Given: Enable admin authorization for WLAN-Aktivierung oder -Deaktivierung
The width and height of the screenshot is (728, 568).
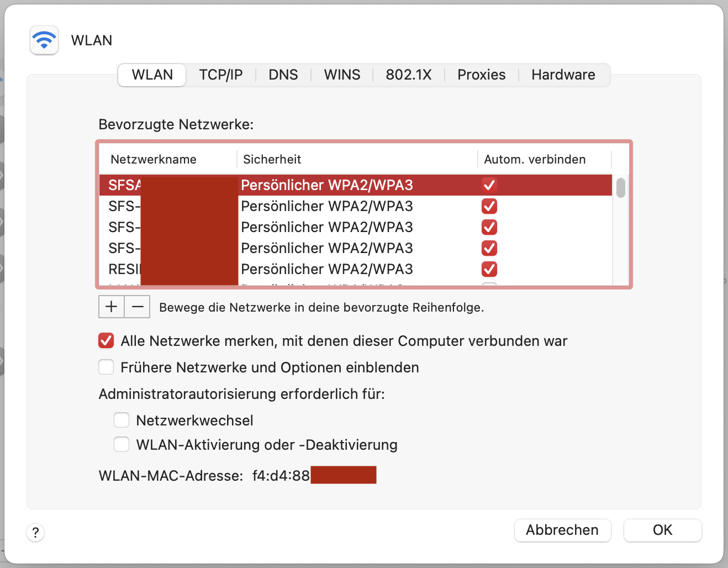Looking at the screenshot, I should [121, 444].
